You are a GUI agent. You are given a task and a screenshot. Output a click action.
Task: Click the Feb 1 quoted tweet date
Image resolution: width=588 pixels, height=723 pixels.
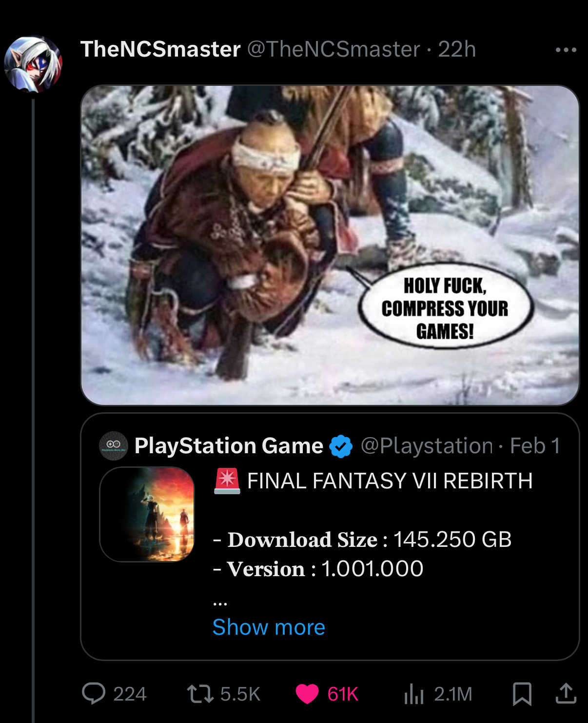pos(535,446)
